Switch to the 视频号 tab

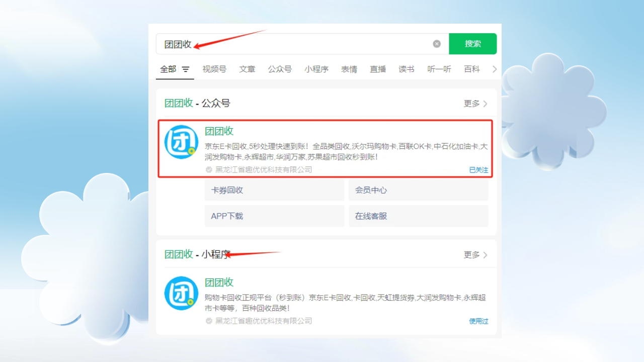(214, 69)
